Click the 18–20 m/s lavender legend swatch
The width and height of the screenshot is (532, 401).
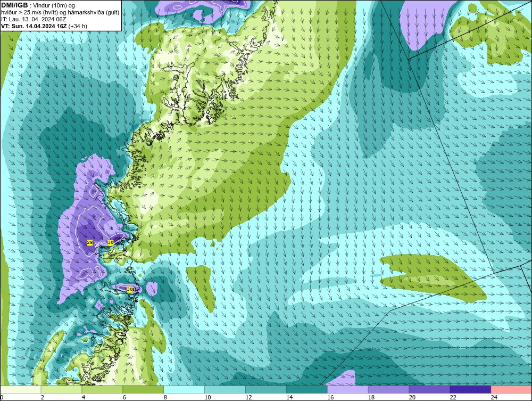388,390
